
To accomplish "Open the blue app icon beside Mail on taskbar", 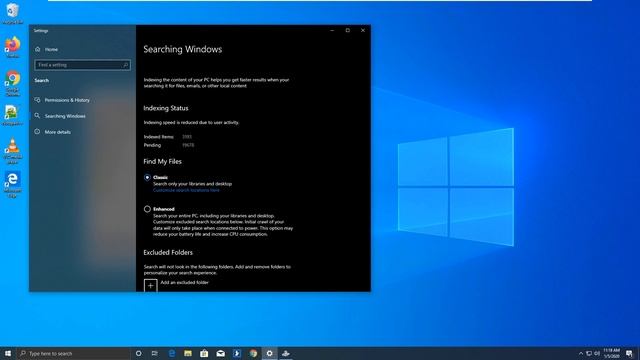I will pos(237,353).
